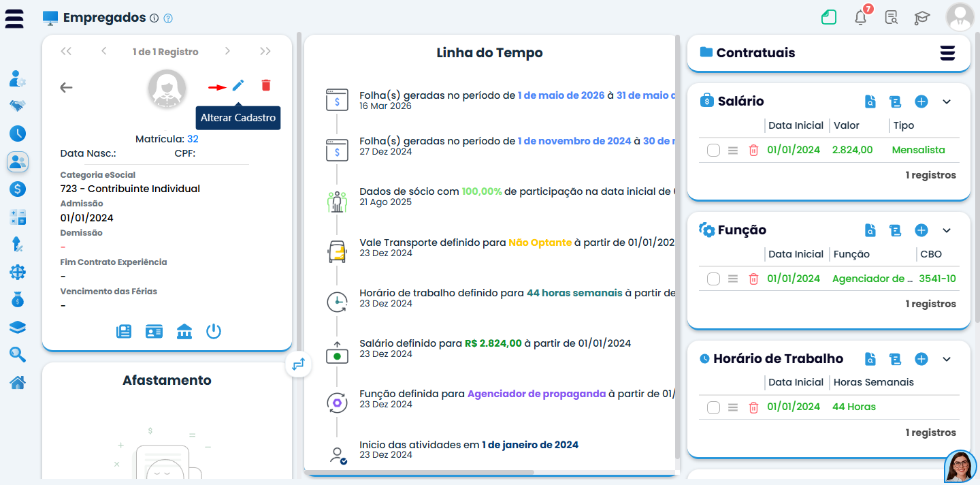The image size is (980, 485).
Task: Open the Contratuais panel hamburger menu
Action: point(947,53)
